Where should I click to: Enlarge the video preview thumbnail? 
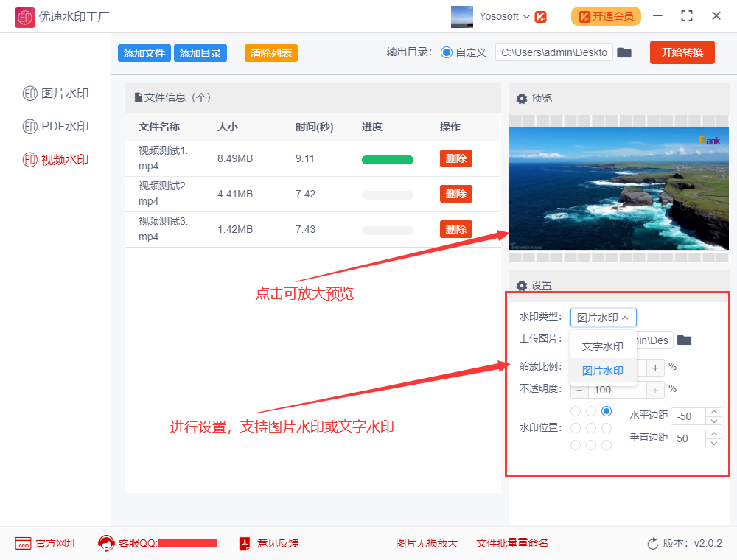coord(619,189)
